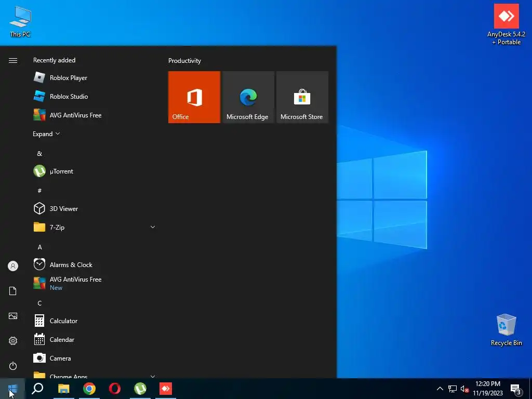This screenshot has height=399, width=532.
Task: Open AnyDesk from the taskbar
Action: 166,389
